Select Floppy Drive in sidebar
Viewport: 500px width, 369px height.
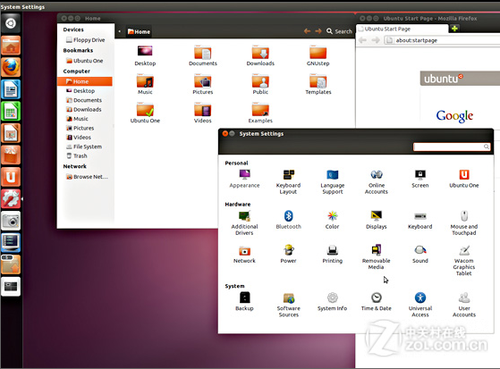point(85,40)
